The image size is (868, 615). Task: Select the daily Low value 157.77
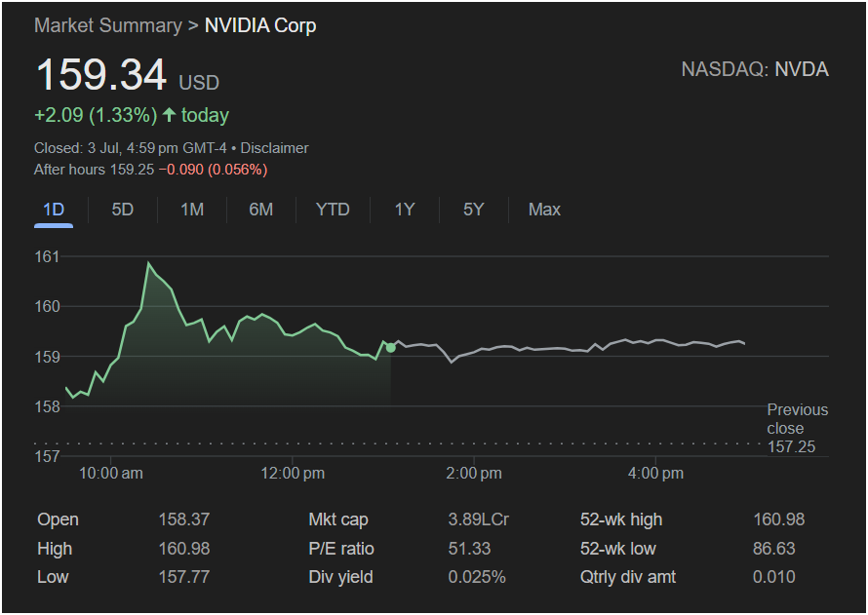(184, 577)
